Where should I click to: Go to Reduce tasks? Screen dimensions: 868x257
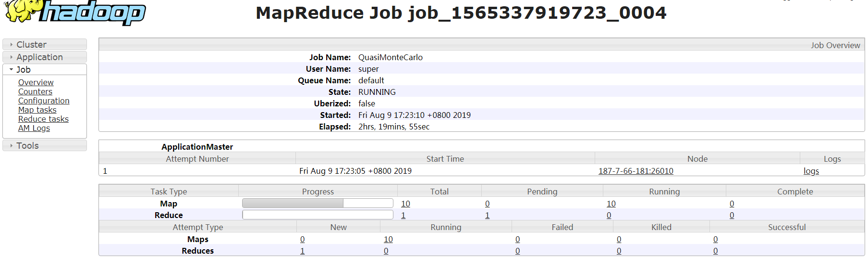point(43,119)
